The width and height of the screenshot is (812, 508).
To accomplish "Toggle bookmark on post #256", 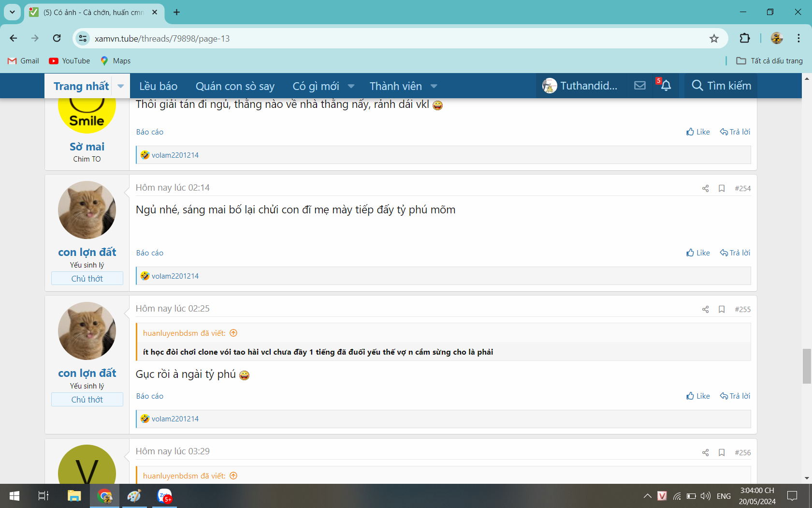I will (721, 453).
